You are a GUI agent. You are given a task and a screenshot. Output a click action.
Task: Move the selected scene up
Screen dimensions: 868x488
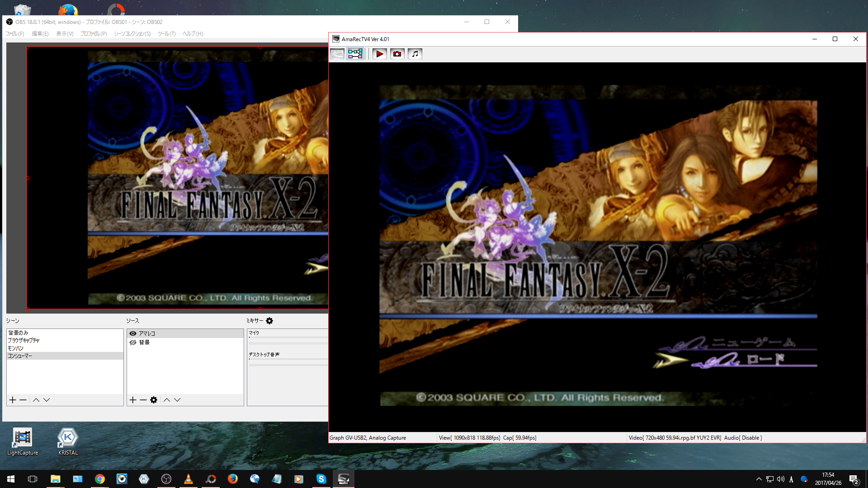(36, 400)
